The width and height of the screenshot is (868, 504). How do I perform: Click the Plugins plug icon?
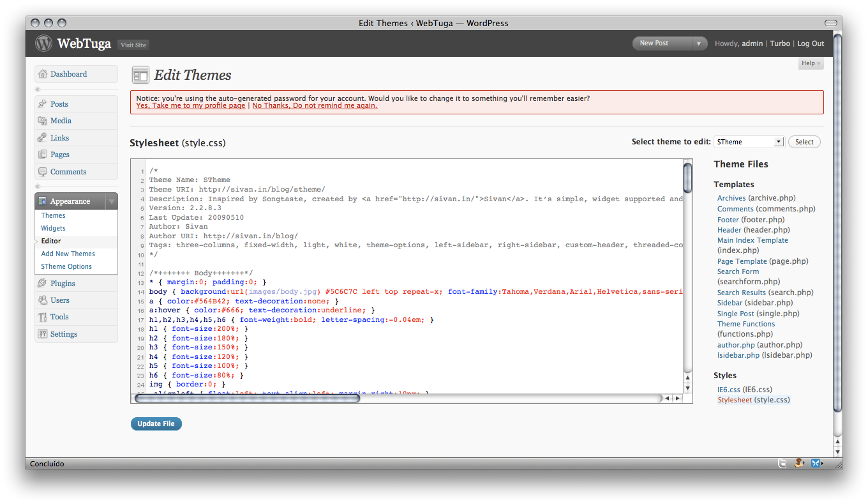coord(43,284)
